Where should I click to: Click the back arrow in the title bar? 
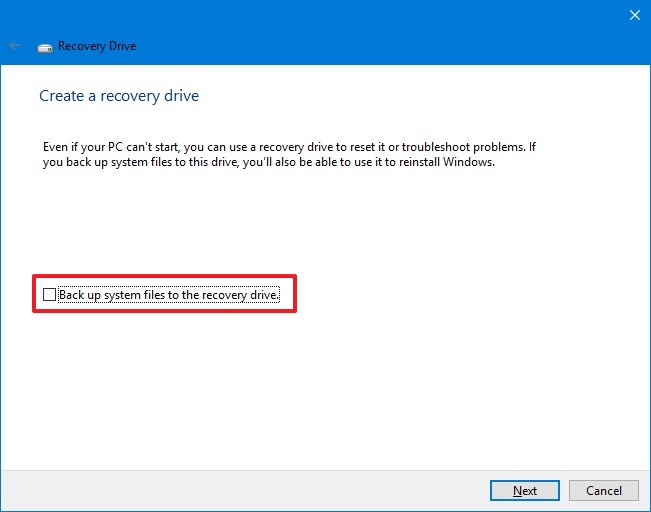[x=15, y=45]
